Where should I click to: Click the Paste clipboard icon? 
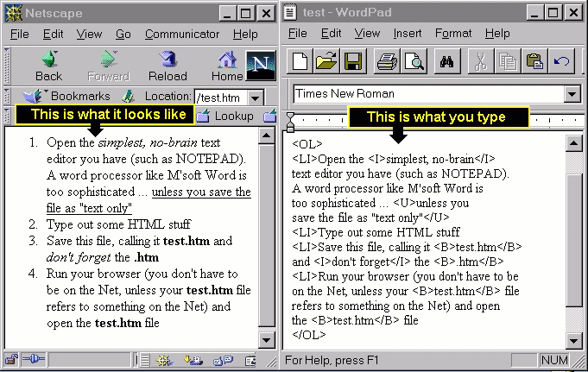pos(534,60)
